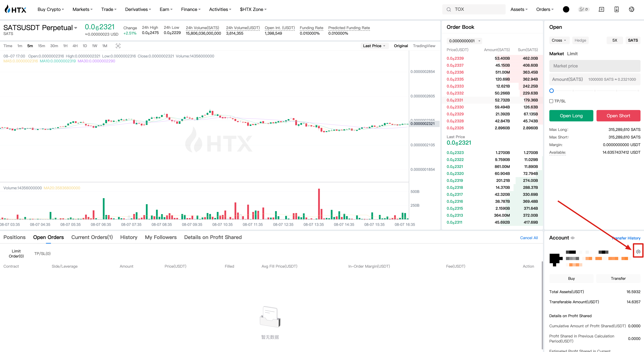
Task: Click the Available balance label
Action: [x=558, y=153]
